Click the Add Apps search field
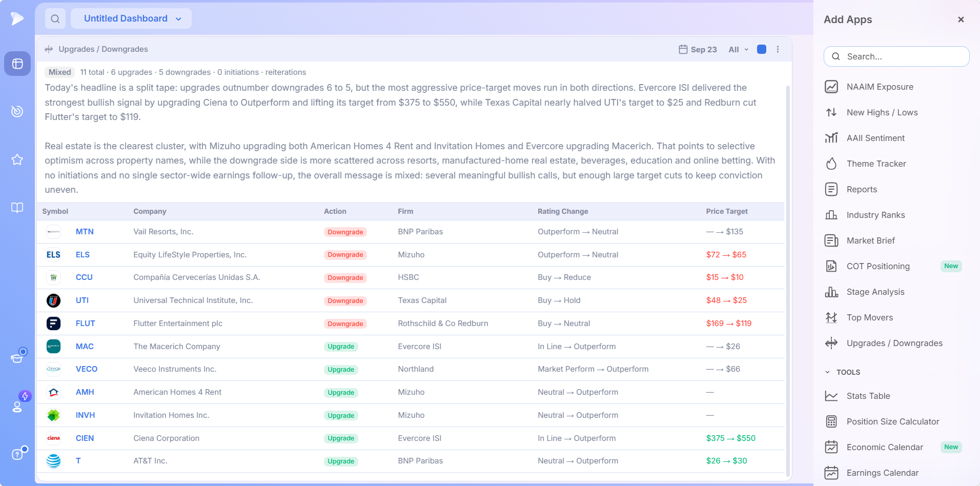 point(896,56)
